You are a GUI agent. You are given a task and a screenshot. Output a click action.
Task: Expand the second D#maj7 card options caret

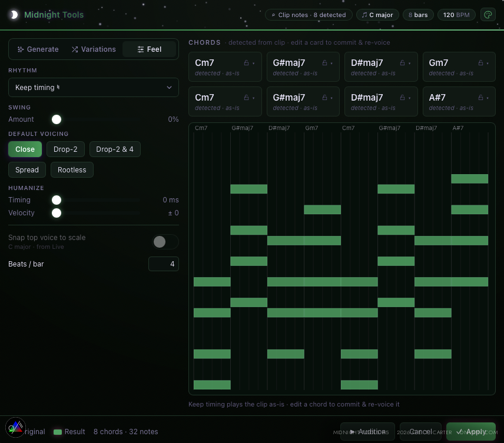[x=410, y=98]
